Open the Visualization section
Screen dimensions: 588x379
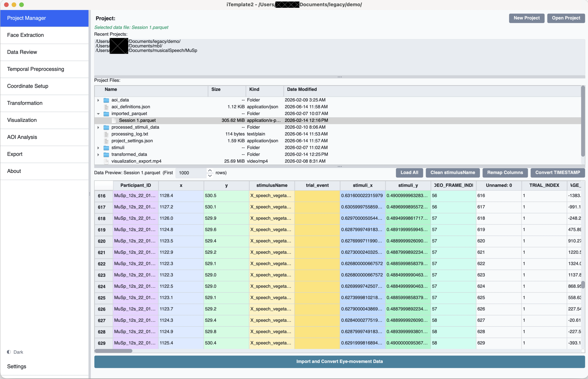coord(44,120)
